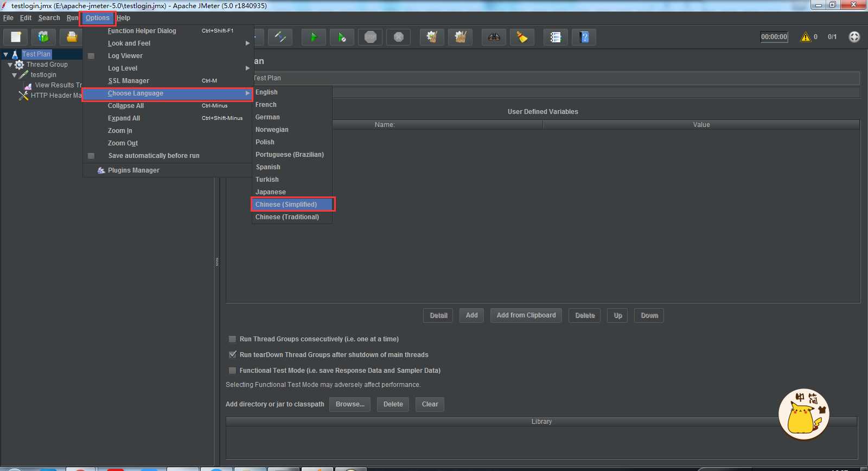Choose Chinese (Simplified) language

(x=292, y=205)
